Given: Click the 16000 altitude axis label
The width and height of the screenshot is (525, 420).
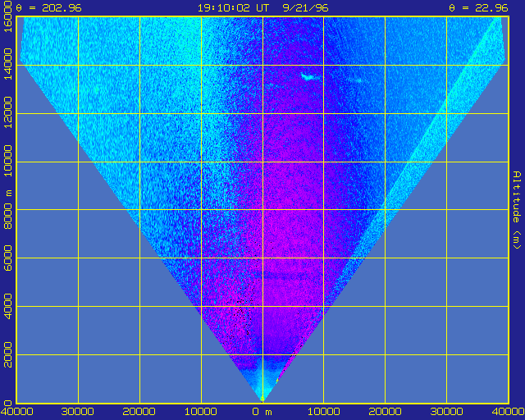Looking at the screenshot, I should pyautogui.click(x=7, y=16).
